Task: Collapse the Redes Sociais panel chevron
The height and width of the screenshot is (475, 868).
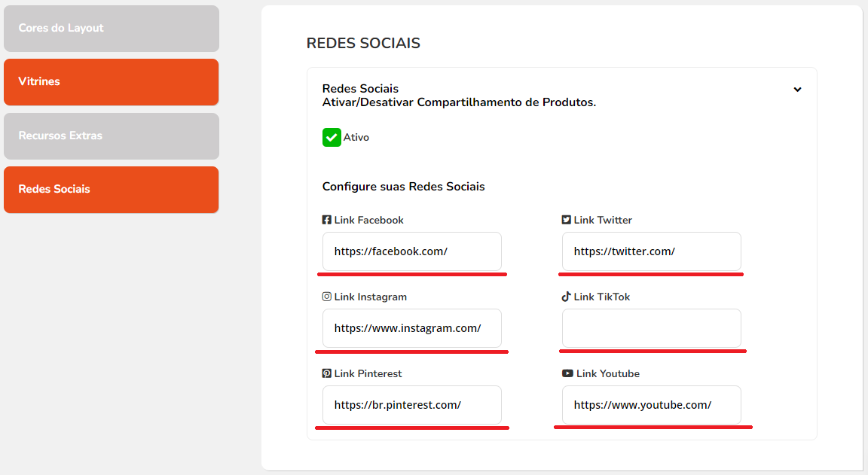Action: (797, 90)
